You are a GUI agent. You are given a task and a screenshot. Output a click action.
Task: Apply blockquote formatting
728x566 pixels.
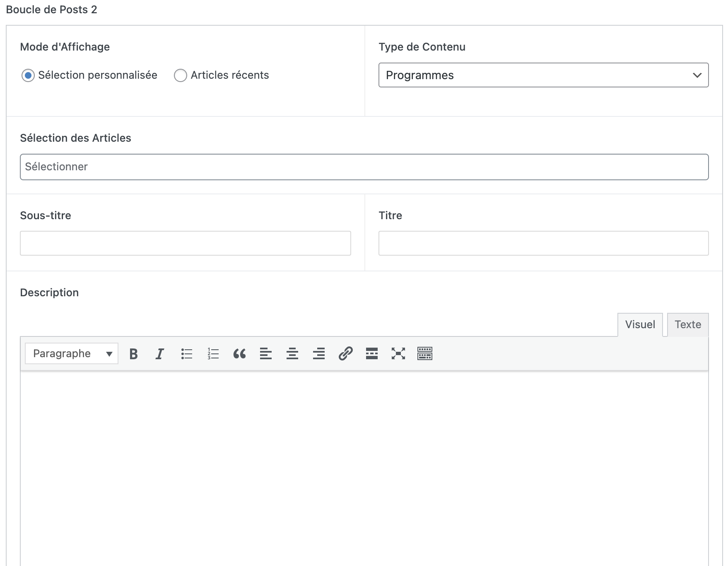point(239,354)
